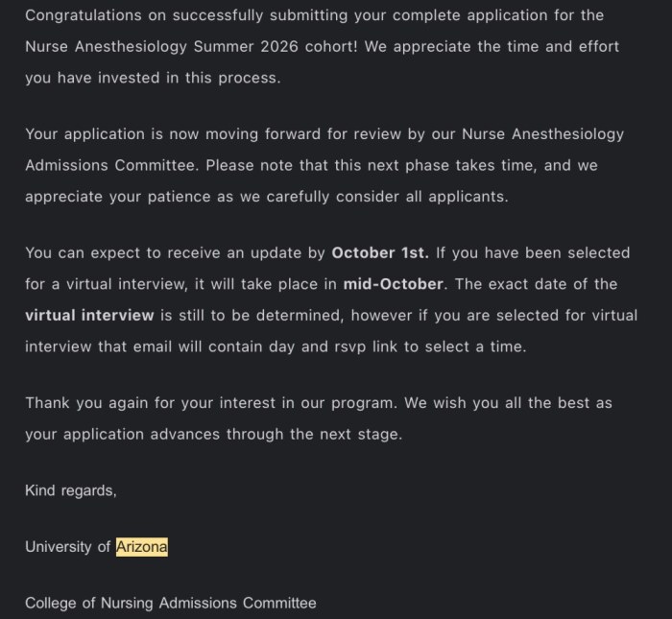Click the highlighted word "Arizona"
Viewport: 672px width, 619px height.
tap(142, 547)
